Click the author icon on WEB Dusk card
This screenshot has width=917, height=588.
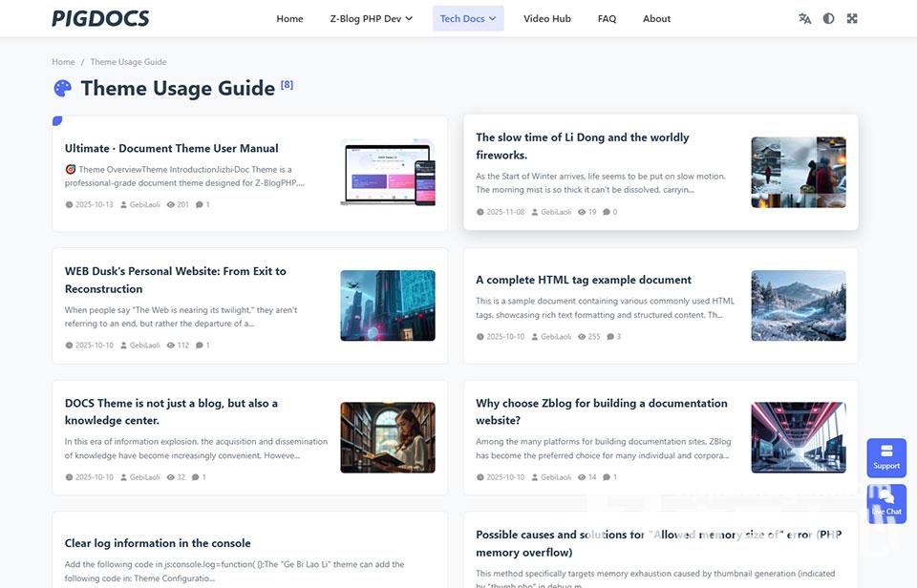click(124, 346)
